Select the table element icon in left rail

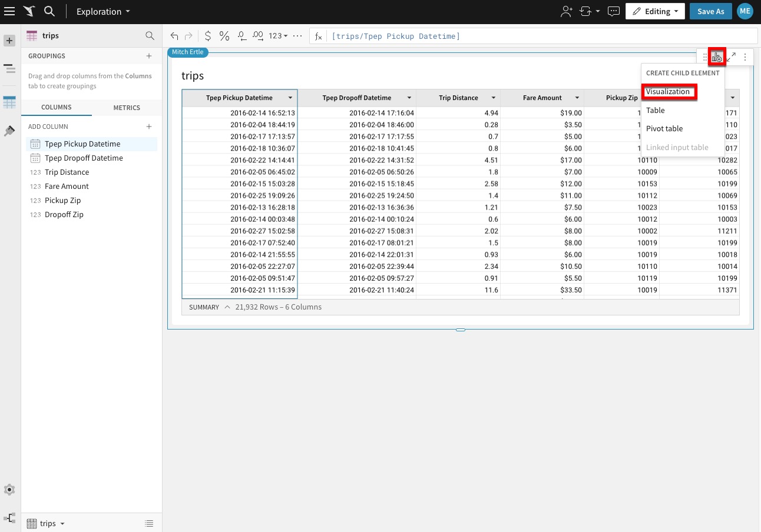click(9, 102)
